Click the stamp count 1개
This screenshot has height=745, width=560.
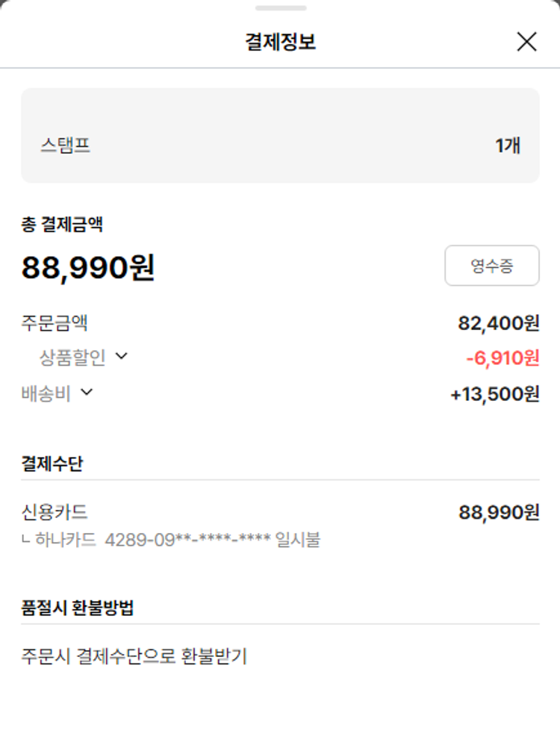[508, 145]
